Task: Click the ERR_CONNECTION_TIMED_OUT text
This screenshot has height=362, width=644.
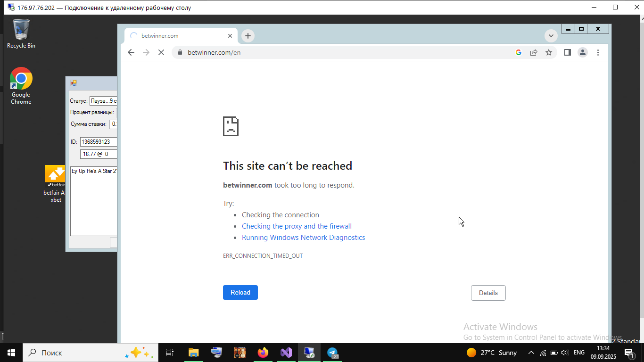Action: click(263, 256)
